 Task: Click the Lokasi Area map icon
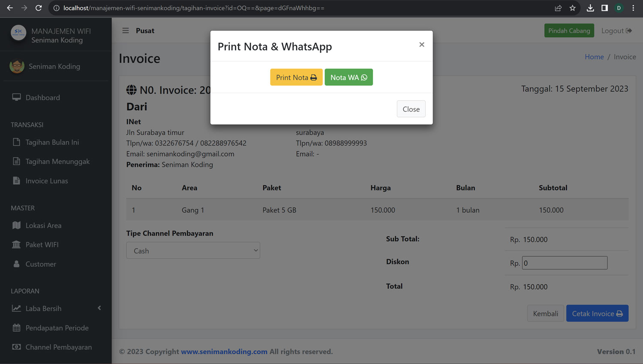click(x=16, y=225)
